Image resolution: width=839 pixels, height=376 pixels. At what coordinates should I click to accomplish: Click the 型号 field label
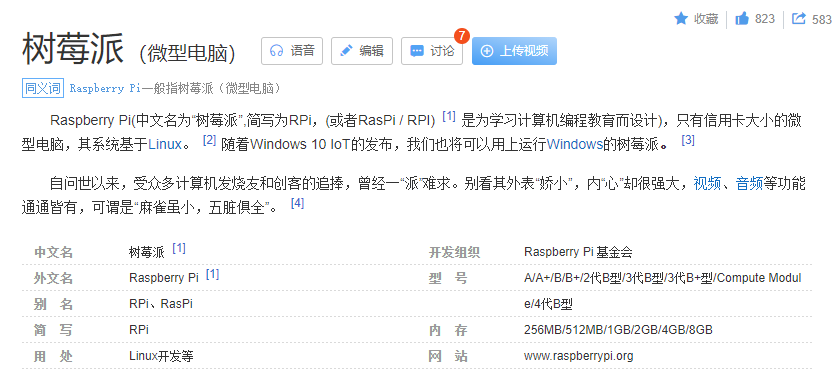pyautogui.click(x=448, y=278)
